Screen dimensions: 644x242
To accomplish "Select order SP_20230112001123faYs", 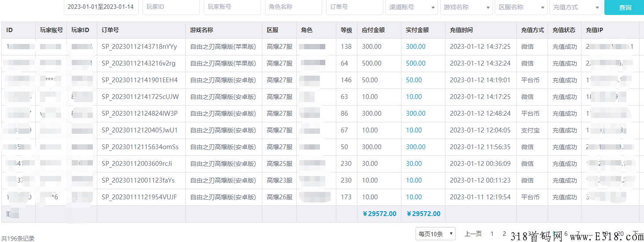I will pos(138,180).
